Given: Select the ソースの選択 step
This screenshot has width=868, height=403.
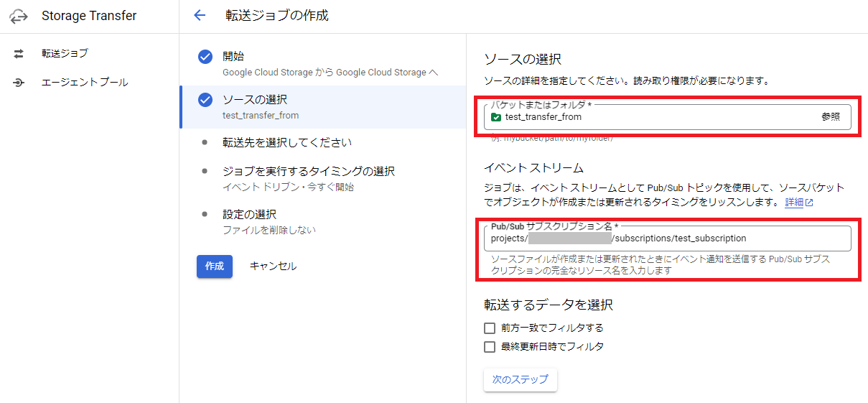Looking at the screenshot, I should point(323,107).
